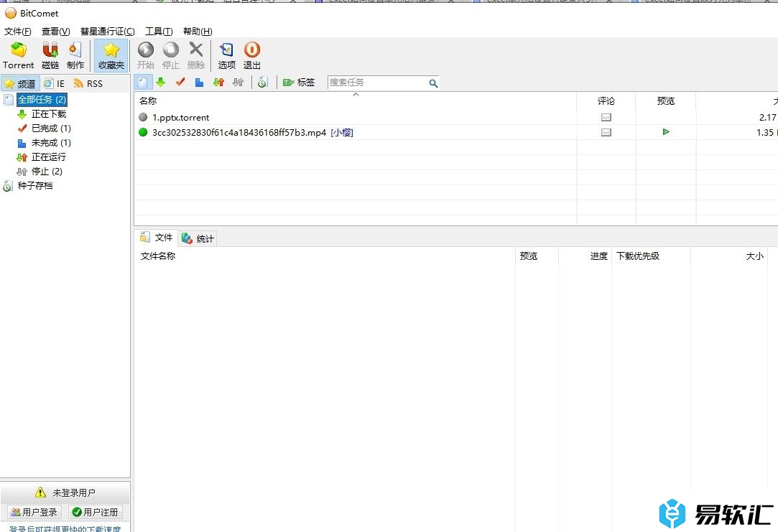Open the 文件(F) menu
Viewport: 778px width, 532px height.
pos(17,32)
